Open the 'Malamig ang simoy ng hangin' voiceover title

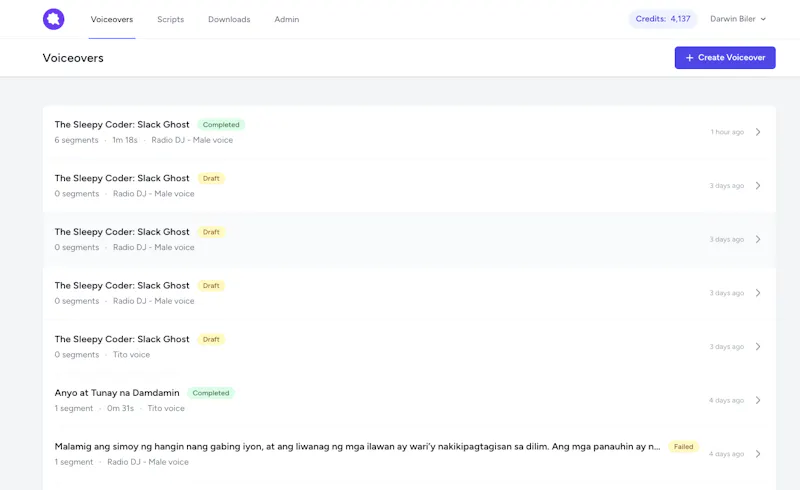pyautogui.click(x=357, y=447)
